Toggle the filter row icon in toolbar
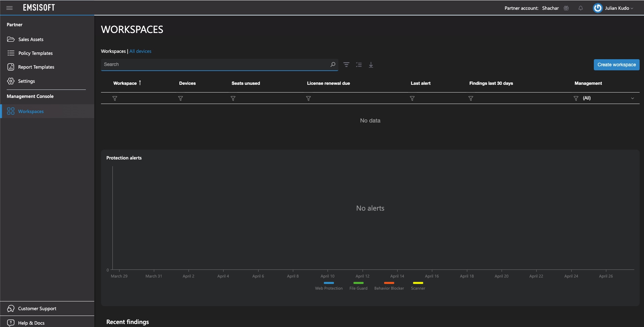The image size is (644, 327). [346, 65]
